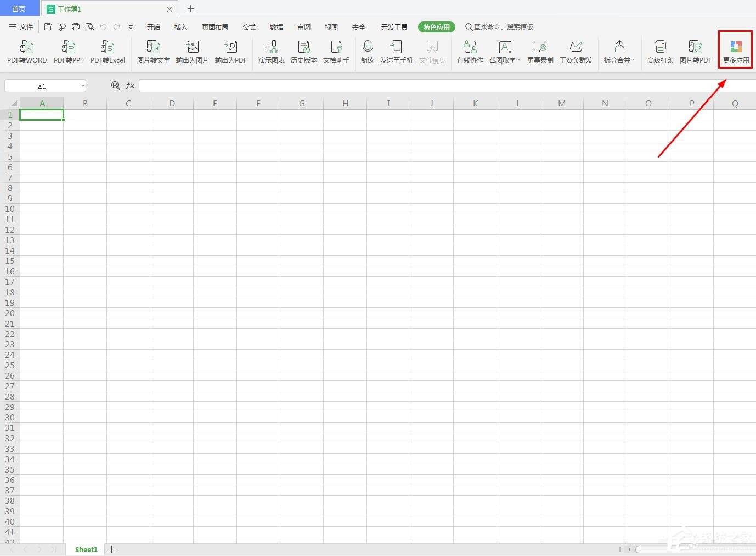Screen dimensions: 756x556
Task: Click the undo arrow icon
Action: coord(103,27)
